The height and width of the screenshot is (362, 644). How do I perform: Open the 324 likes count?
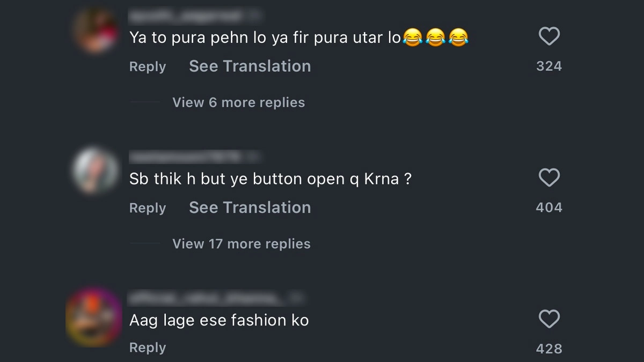point(548,67)
